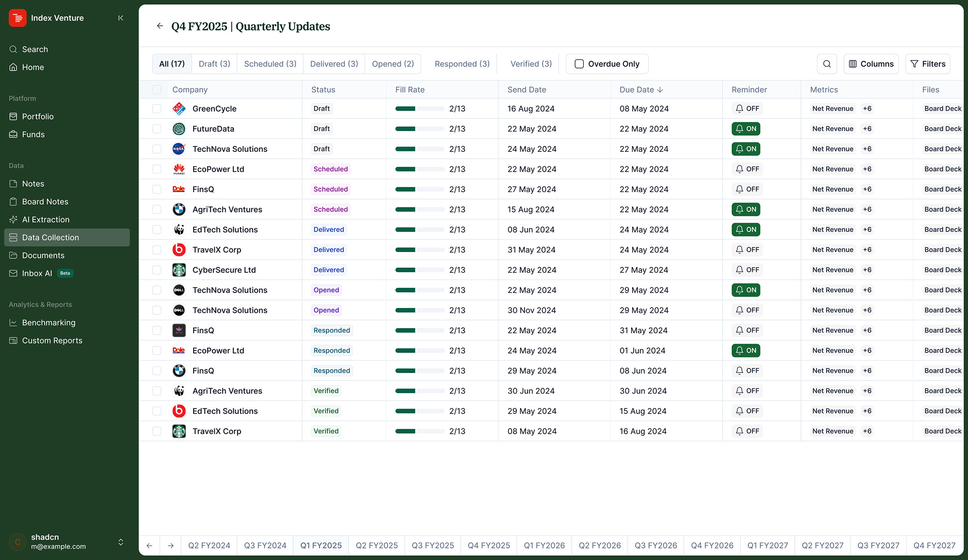Open Inbox AI Beta in the sidebar
The width and height of the screenshot is (968, 560).
67,273
